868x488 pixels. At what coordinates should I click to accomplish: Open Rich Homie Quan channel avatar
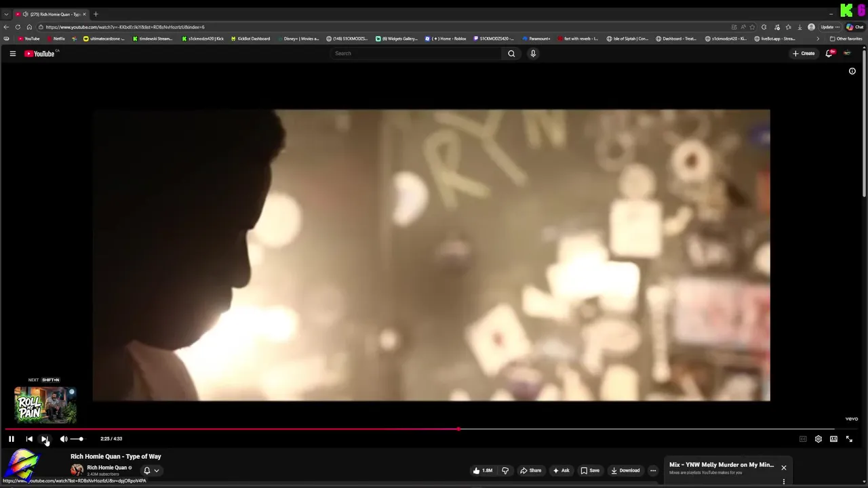[77, 470]
